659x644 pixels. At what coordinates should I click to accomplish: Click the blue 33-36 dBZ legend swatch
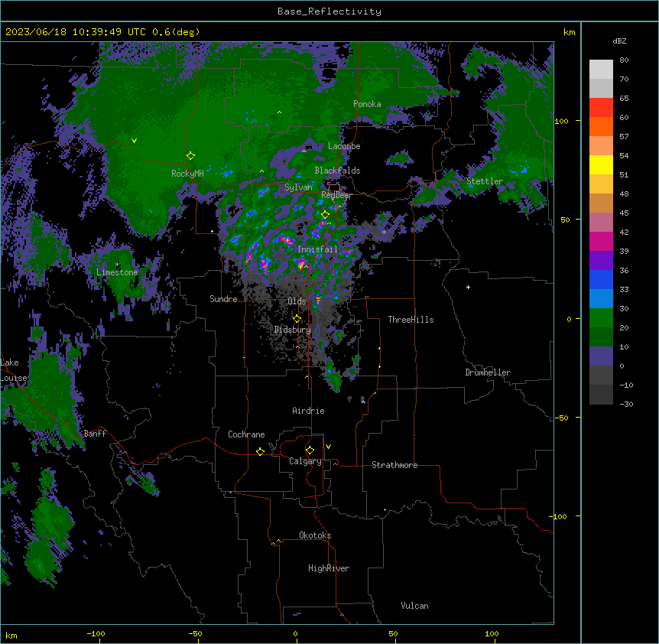(601, 279)
